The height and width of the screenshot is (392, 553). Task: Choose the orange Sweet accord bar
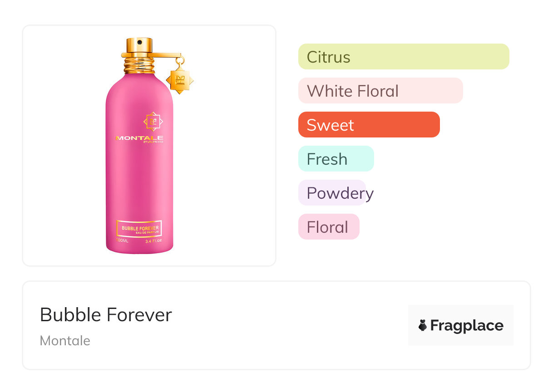coord(369,125)
